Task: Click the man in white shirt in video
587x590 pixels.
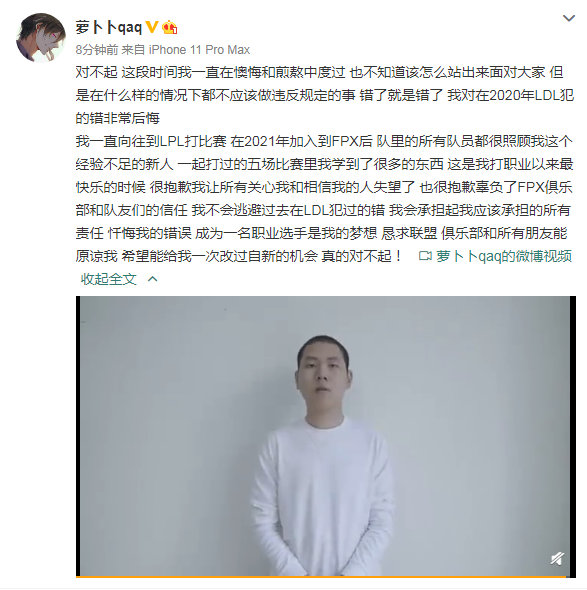Action: [323, 455]
